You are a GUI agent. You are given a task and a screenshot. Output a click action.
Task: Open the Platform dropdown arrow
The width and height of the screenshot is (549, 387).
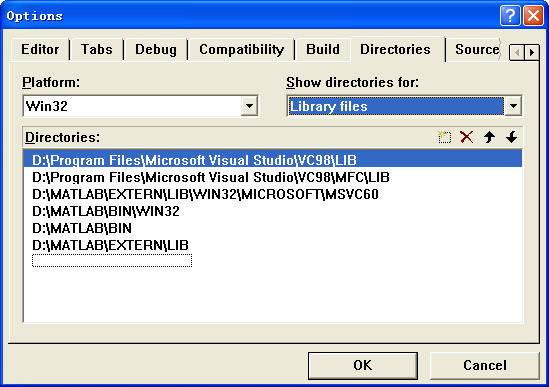(x=249, y=106)
